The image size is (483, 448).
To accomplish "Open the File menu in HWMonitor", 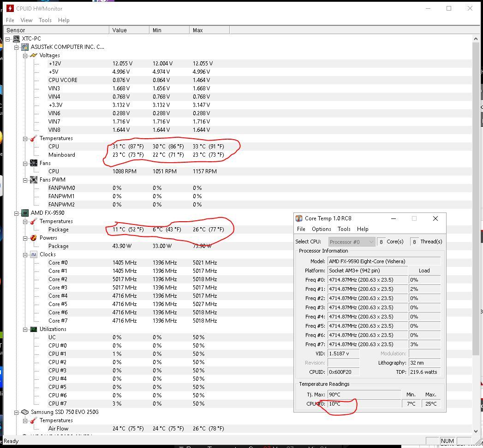I will [x=10, y=20].
